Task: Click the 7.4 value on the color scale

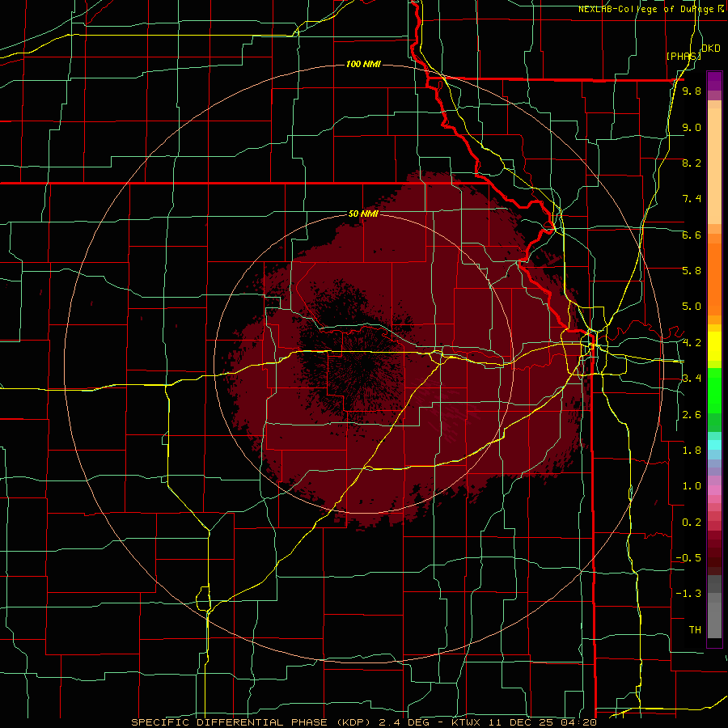Action: 692,199
